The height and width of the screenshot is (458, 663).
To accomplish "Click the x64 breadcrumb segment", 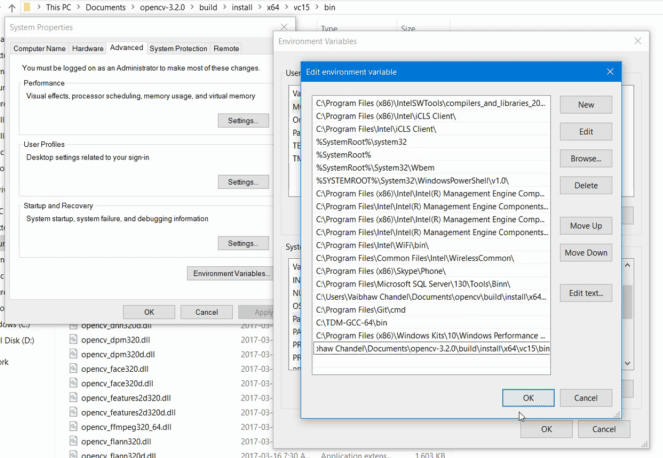I will click(273, 7).
